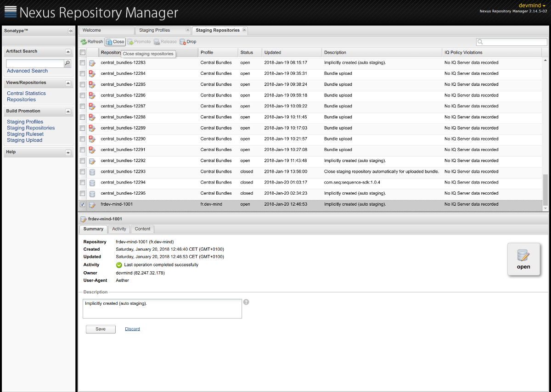Click the closed repository icon of central_bundles-12294
Screen dimensions: 551x392
coord(92,183)
